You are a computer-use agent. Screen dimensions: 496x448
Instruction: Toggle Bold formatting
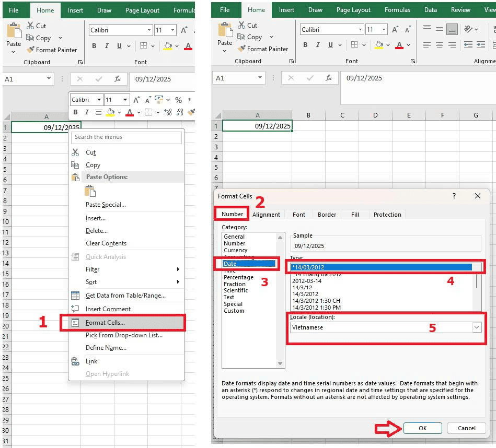[305, 45]
